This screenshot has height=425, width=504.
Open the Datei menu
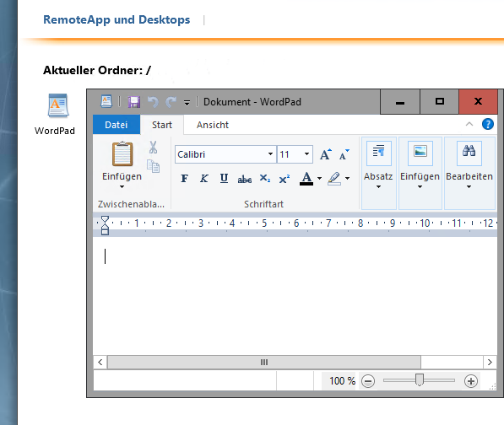click(117, 125)
